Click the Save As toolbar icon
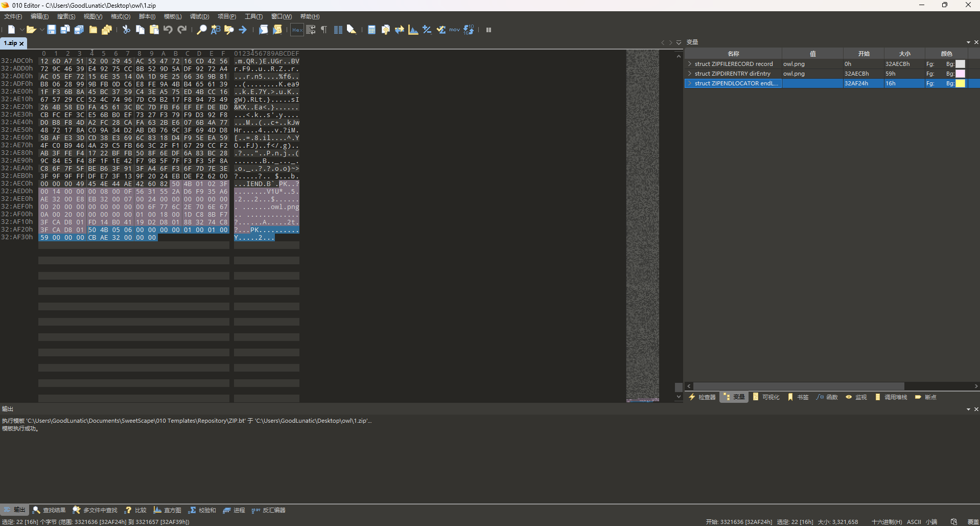The height and width of the screenshot is (526, 980). tap(65, 30)
